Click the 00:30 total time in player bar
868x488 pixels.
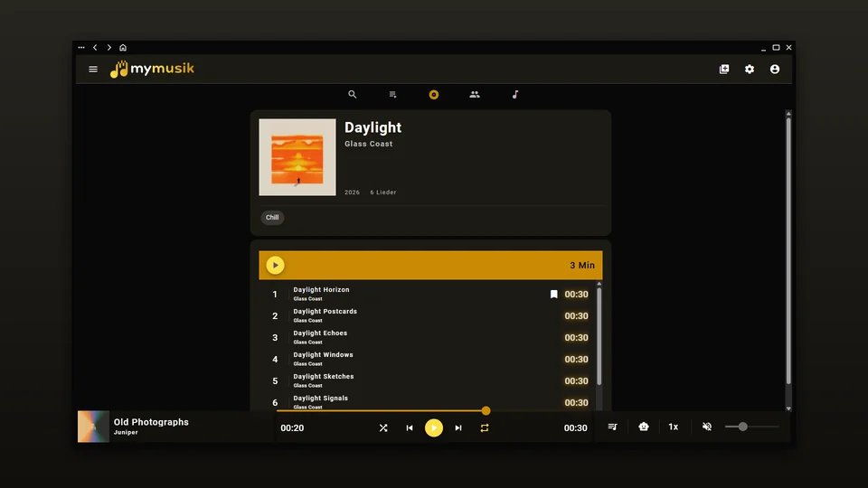[x=576, y=428]
